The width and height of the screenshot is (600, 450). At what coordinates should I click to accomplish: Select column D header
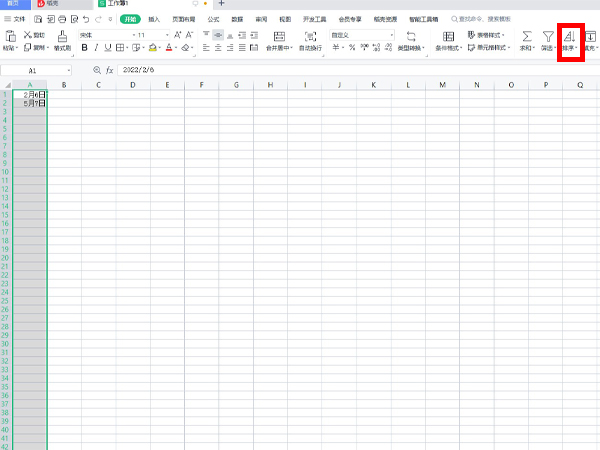(x=133, y=85)
